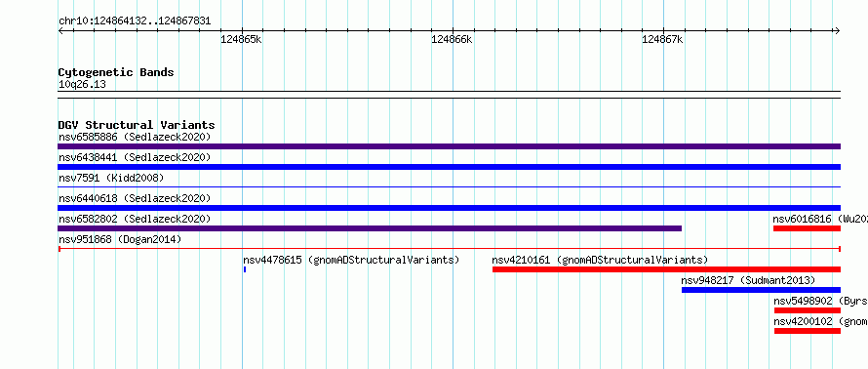Screen dimensions: 868x369
Task: Click the chr10:124864132..124867831 coordinates text
Action: click(x=135, y=21)
